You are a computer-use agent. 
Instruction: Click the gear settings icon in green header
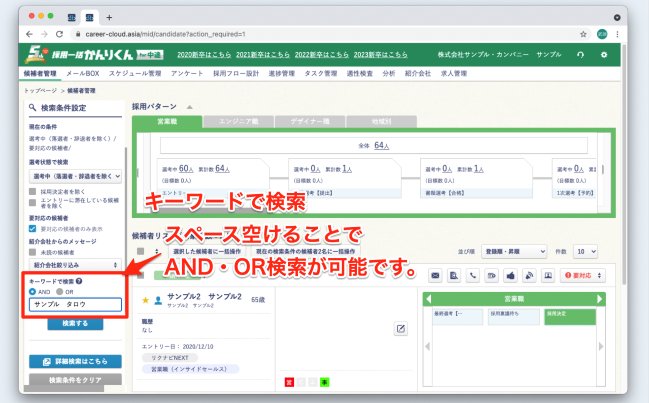(x=604, y=55)
